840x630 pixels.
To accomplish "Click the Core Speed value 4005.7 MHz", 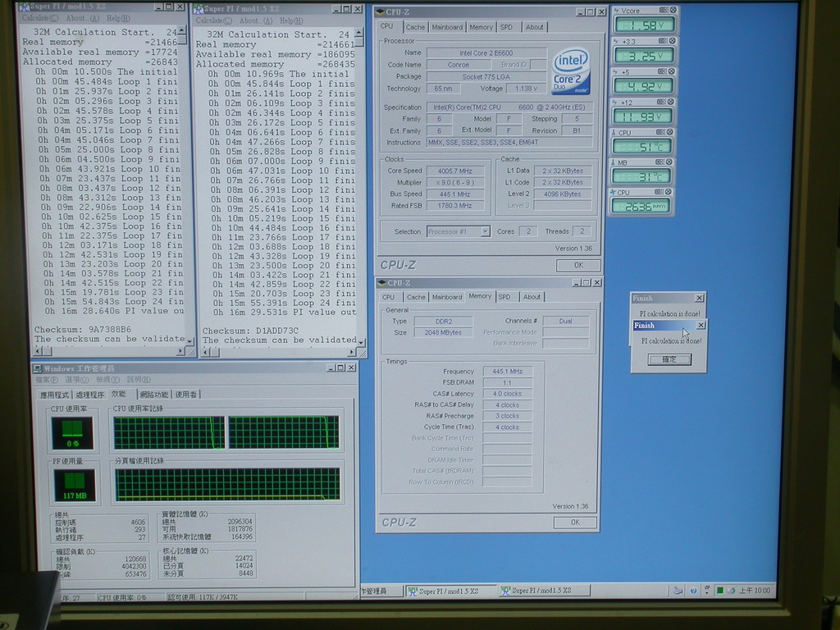I will tap(454, 171).
